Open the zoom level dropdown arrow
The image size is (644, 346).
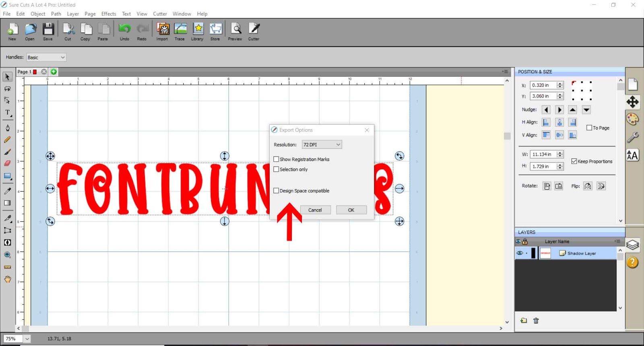point(27,339)
